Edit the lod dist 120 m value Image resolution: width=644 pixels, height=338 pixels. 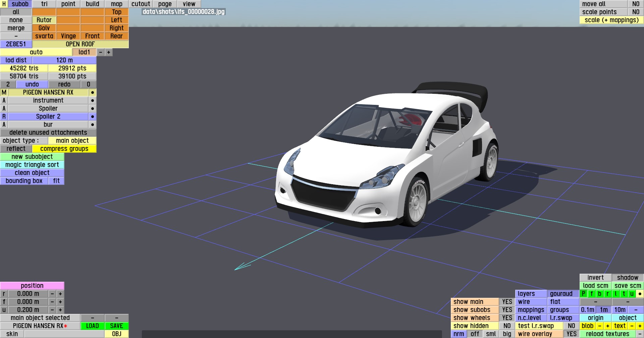64,60
